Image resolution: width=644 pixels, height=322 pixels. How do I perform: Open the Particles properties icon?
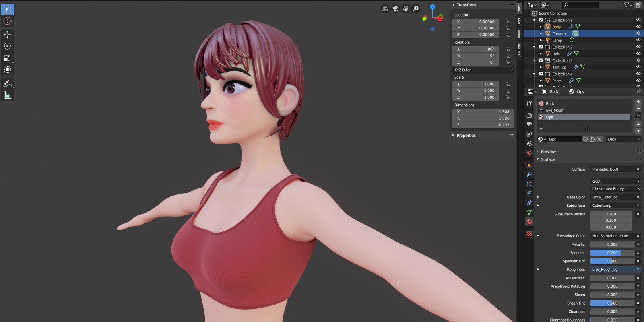click(x=529, y=184)
